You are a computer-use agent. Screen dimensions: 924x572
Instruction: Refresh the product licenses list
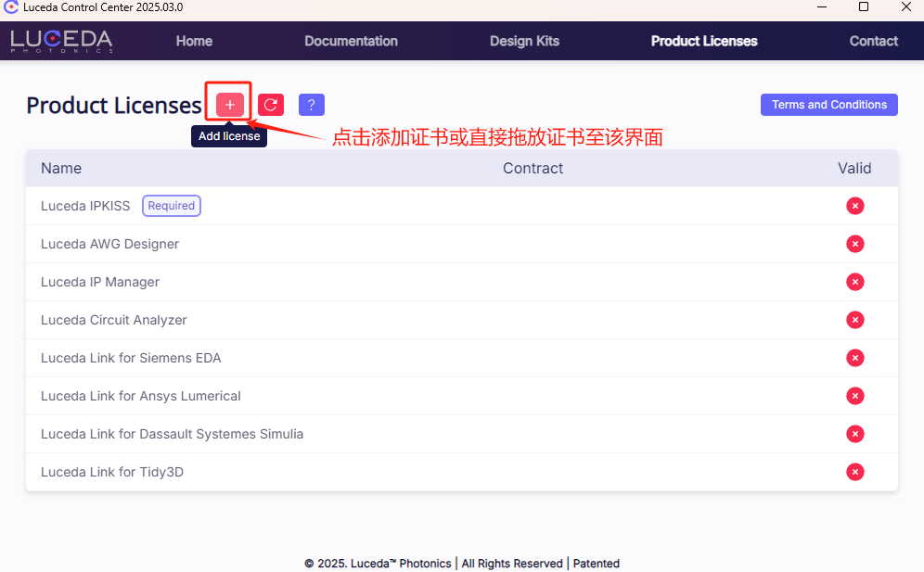271,105
